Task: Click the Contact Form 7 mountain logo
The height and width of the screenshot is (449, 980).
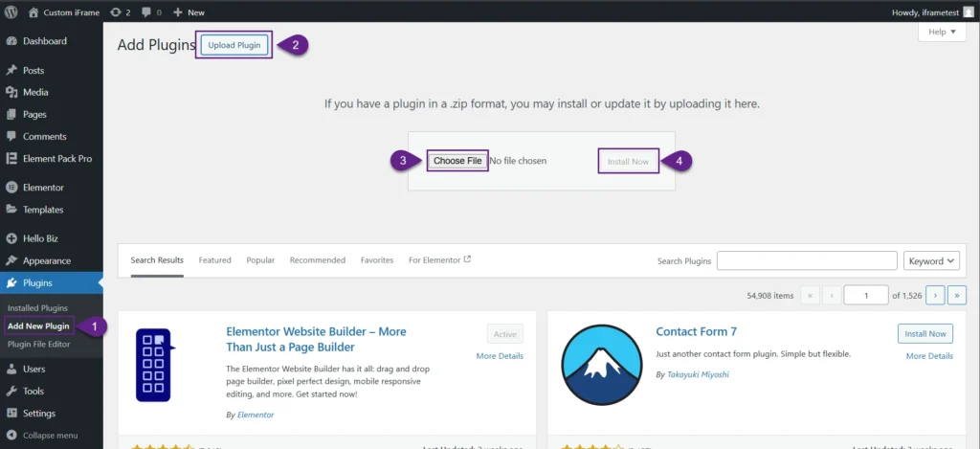Action: pyautogui.click(x=601, y=365)
